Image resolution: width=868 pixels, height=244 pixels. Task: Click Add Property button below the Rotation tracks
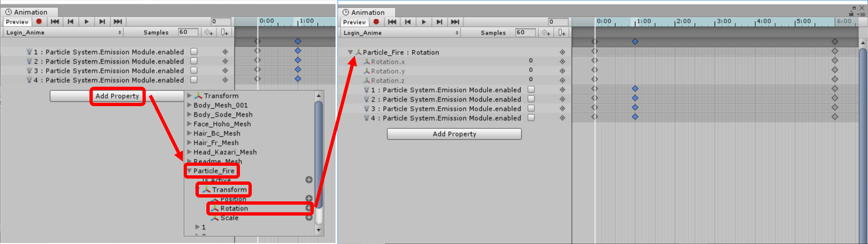[454, 134]
